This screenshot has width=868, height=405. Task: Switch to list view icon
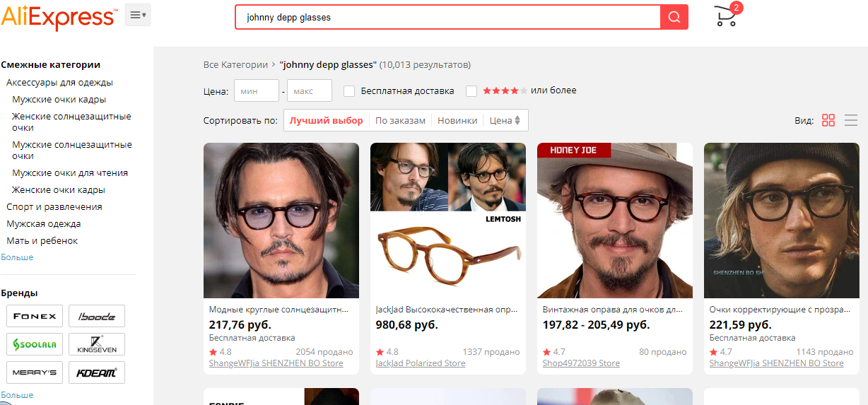coord(851,120)
